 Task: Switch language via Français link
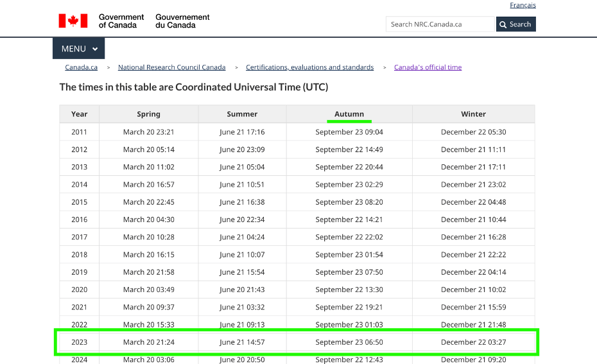(523, 5)
